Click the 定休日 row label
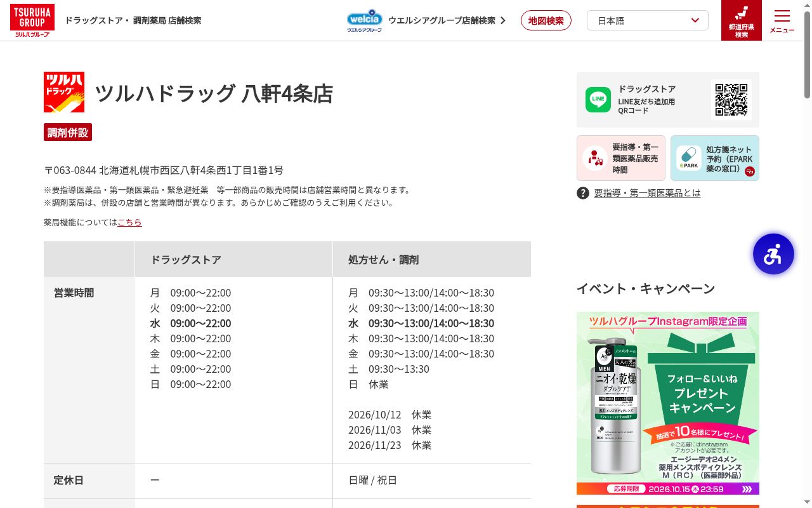812x508 pixels. point(69,480)
